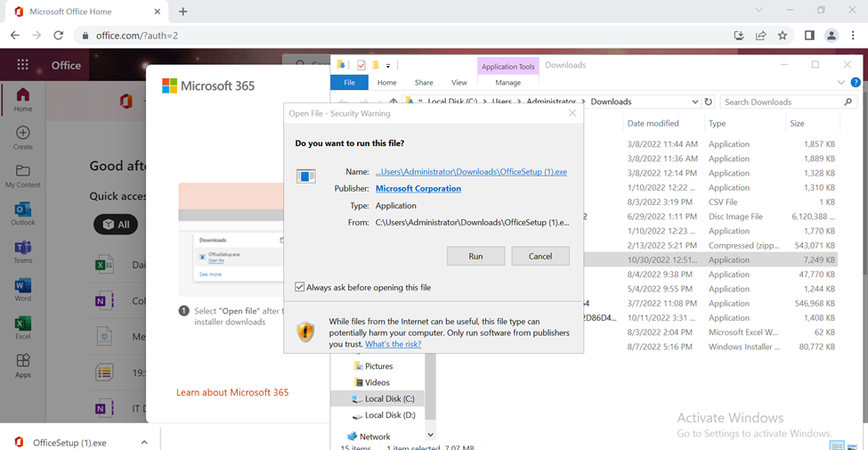Click the Downloads breadcrumb in address bar
This screenshot has height=450, width=868.
click(611, 102)
